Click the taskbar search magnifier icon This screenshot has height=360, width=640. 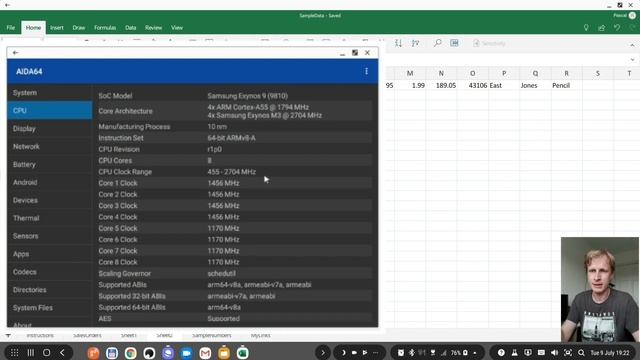click(581, 353)
